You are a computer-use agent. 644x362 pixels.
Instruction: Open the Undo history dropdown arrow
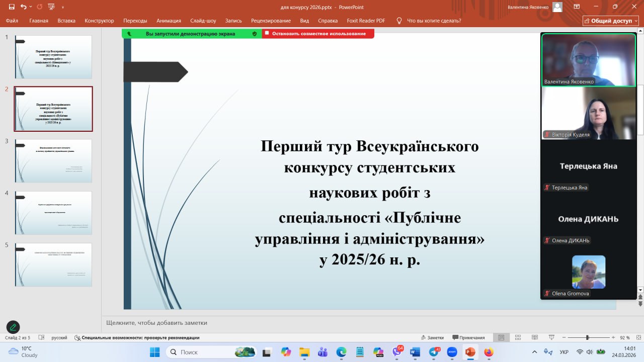(30, 7)
